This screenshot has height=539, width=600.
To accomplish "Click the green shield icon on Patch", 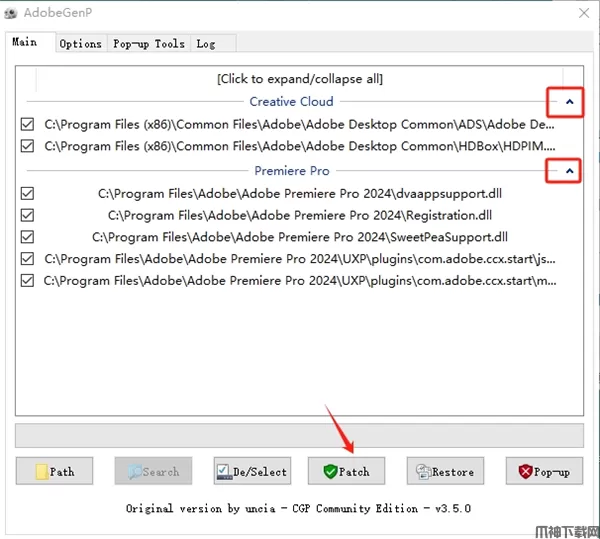I will click(x=330, y=472).
